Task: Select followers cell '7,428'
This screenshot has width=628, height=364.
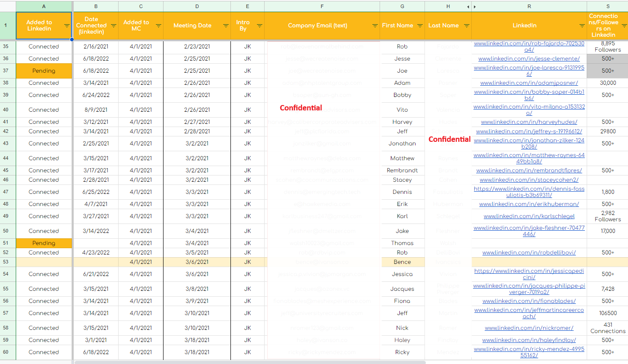Action: tap(607, 289)
